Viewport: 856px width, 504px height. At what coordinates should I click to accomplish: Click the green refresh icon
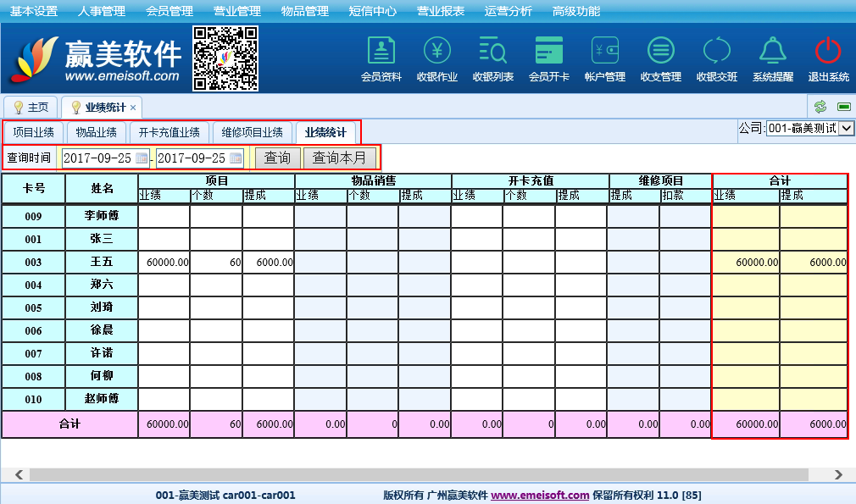(x=820, y=107)
